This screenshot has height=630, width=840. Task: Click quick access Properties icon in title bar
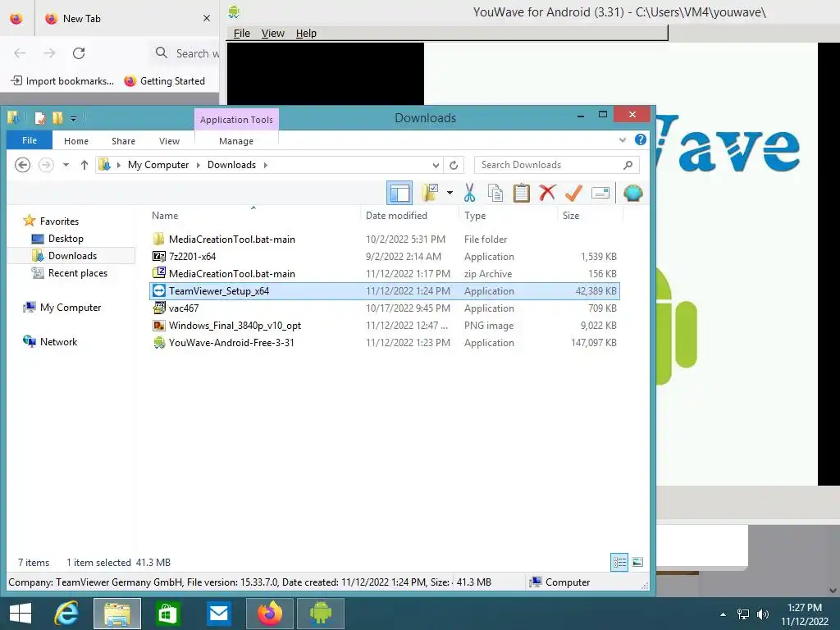39,117
